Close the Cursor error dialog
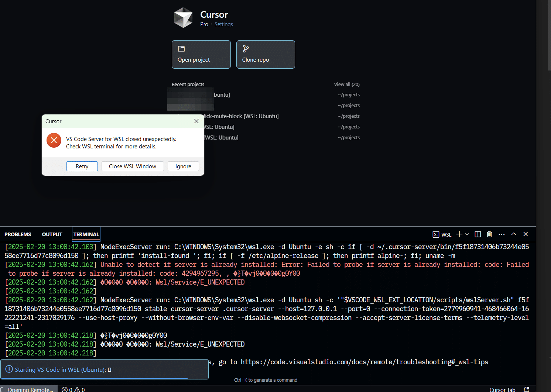Viewport: 551px width, 392px height. pyautogui.click(x=196, y=121)
